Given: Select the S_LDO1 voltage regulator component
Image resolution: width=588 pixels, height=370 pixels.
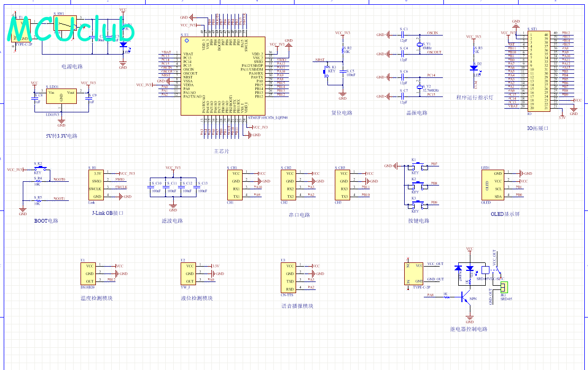Looking at the screenshot, I should [61, 96].
